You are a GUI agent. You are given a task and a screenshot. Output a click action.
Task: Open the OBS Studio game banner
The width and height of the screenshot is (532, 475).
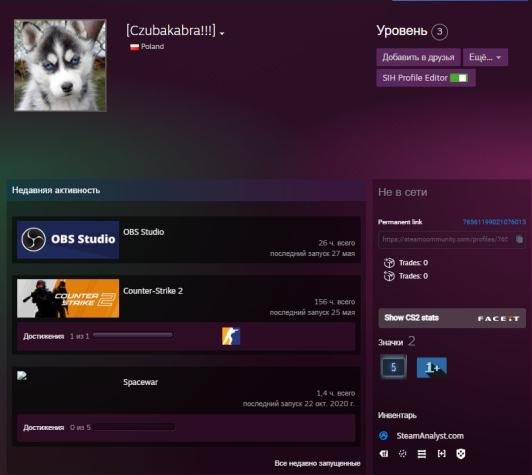[68, 240]
